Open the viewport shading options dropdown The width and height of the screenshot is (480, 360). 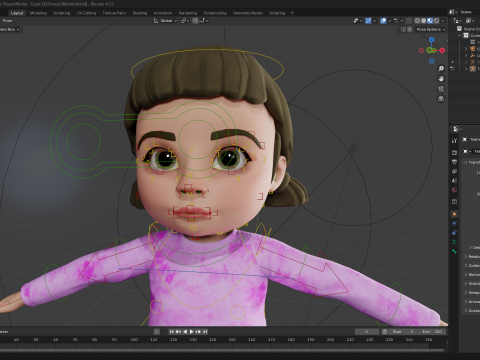click(x=443, y=21)
